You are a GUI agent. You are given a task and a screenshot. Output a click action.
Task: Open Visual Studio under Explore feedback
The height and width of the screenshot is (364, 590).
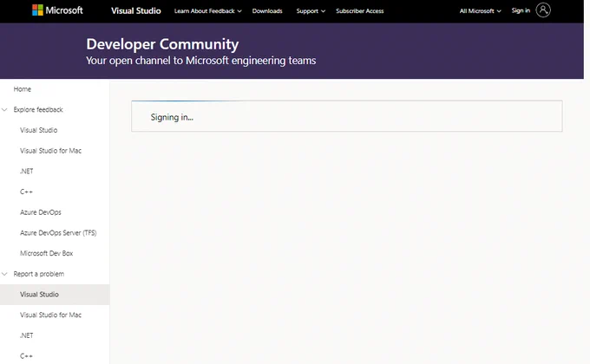click(39, 130)
